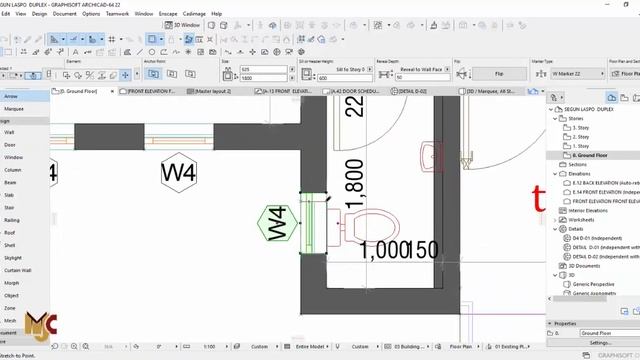This screenshot has width=640, height=360.
Task: Select the Shell tool in toolbox
Action: (x=9, y=245)
